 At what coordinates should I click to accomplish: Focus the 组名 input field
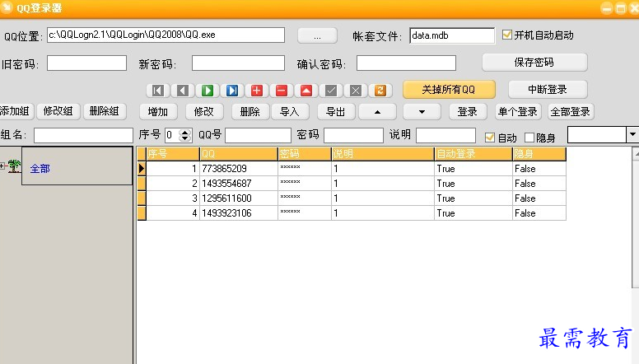coord(83,135)
